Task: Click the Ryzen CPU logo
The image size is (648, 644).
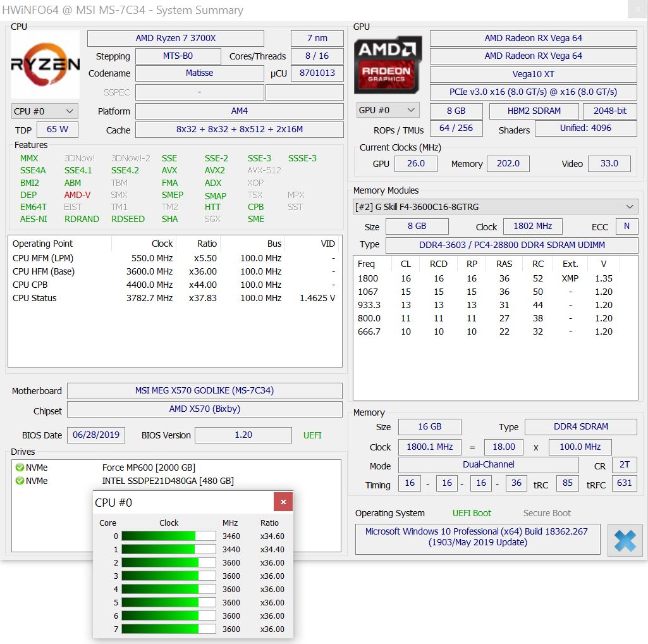Action: [45, 64]
